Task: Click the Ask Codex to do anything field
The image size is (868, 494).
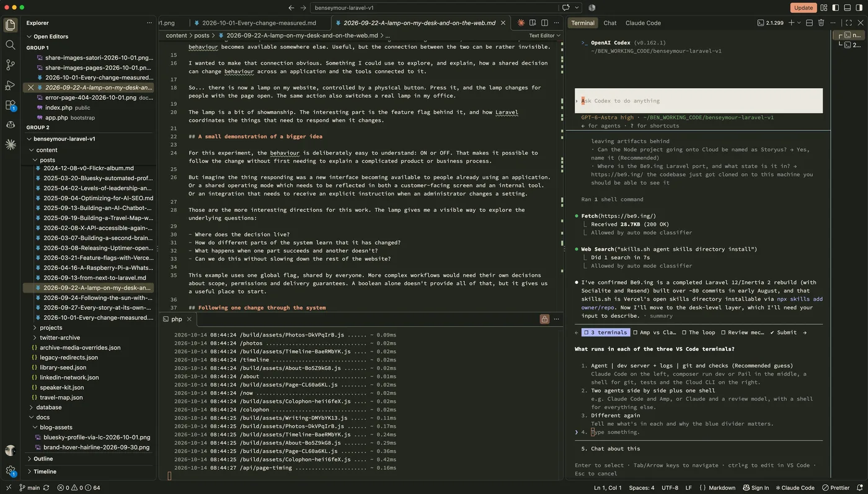Action: [699, 100]
